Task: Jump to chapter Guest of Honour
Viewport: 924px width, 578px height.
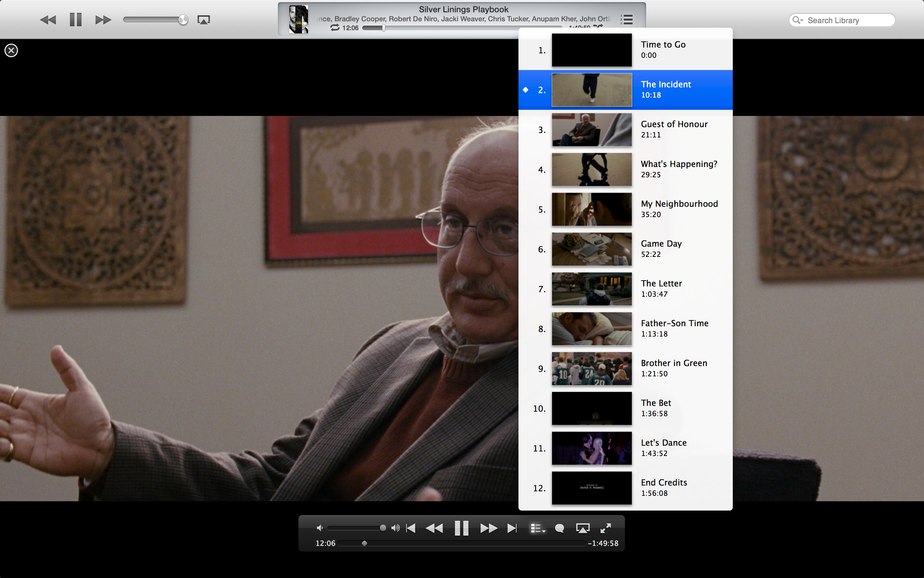Action: coord(625,130)
